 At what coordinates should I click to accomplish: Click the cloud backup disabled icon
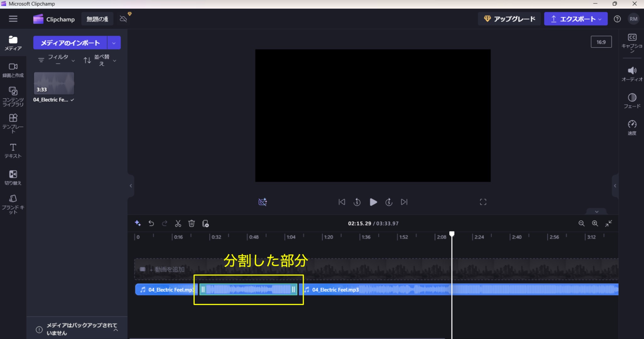tap(124, 19)
